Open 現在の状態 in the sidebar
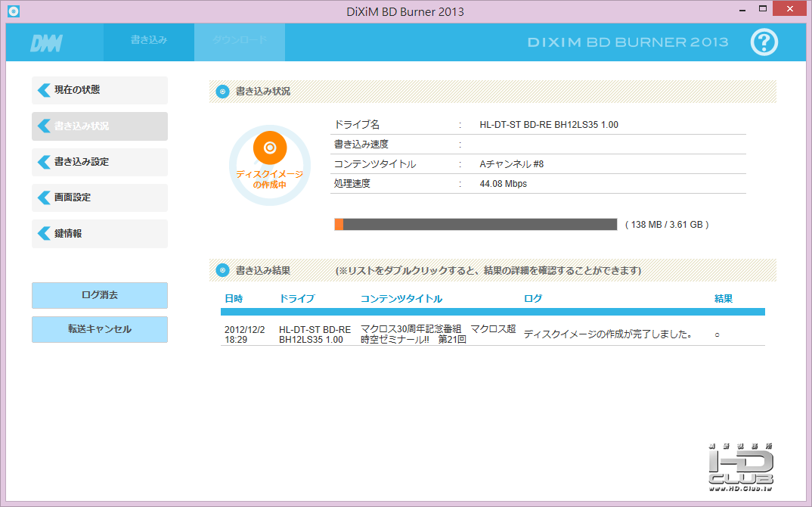This screenshot has height=507, width=812. [x=100, y=90]
